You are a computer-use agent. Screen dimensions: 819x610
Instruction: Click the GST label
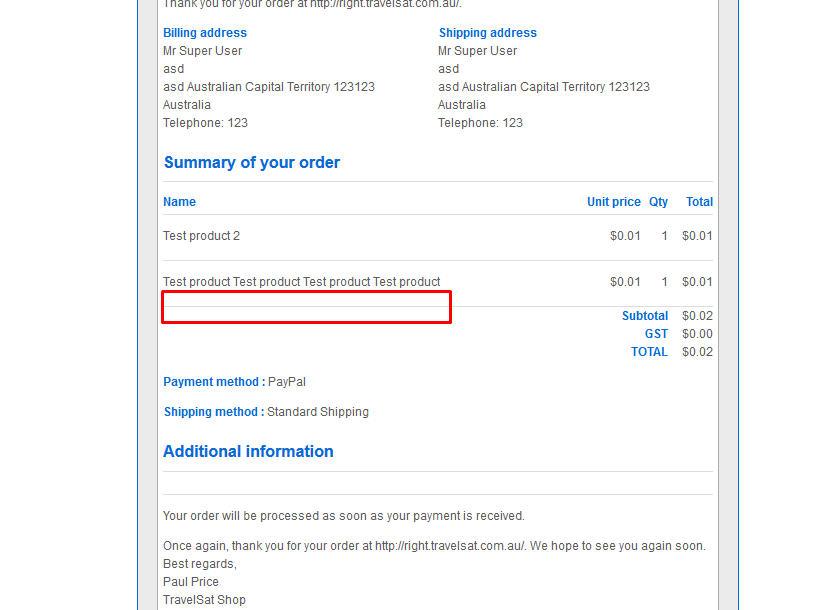[656, 334]
